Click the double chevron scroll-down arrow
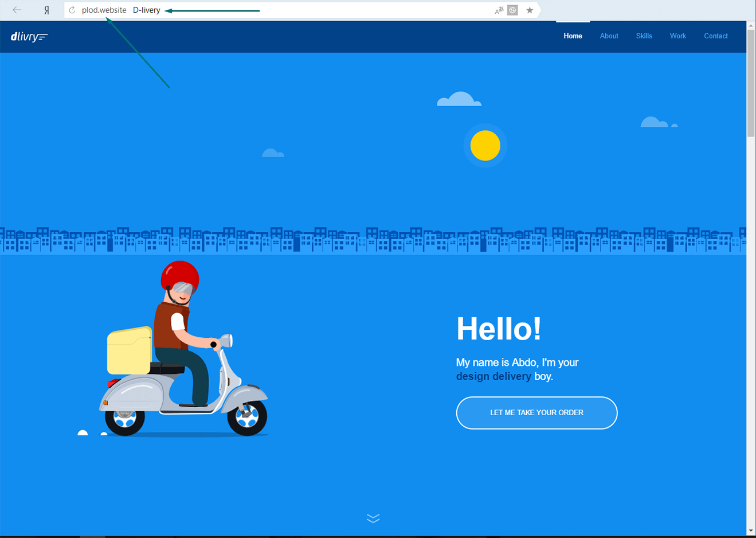The image size is (756, 538). [x=373, y=518]
